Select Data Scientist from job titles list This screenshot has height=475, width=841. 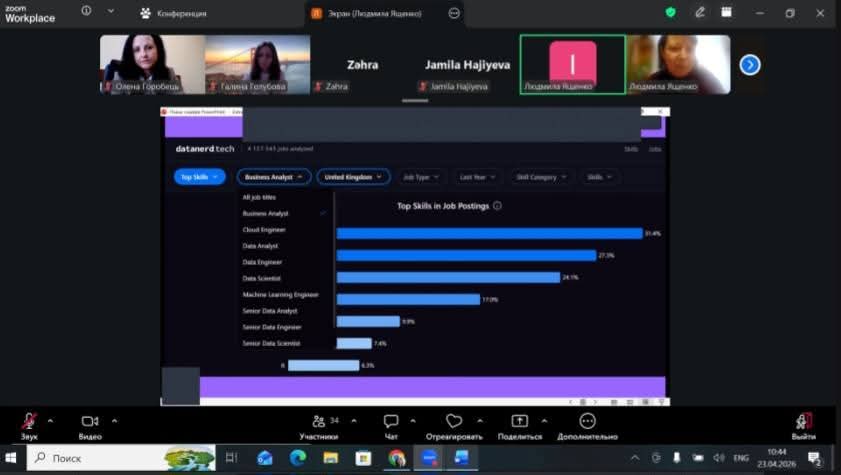262,278
